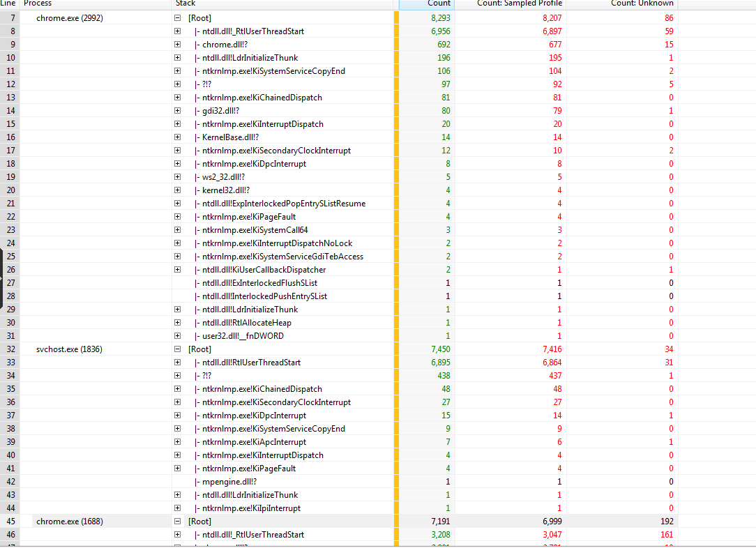Sort by the Stack column header
The image size is (756, 548).
(282, 4)
